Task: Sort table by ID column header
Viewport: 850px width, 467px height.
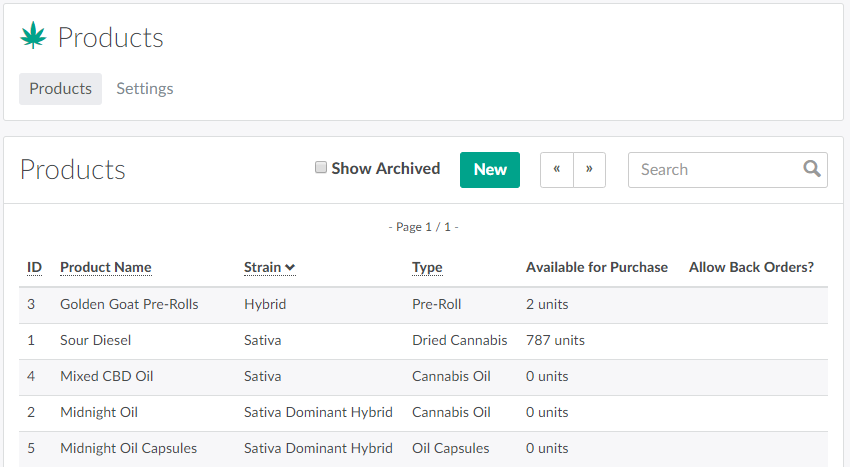Action: [34, 267]
